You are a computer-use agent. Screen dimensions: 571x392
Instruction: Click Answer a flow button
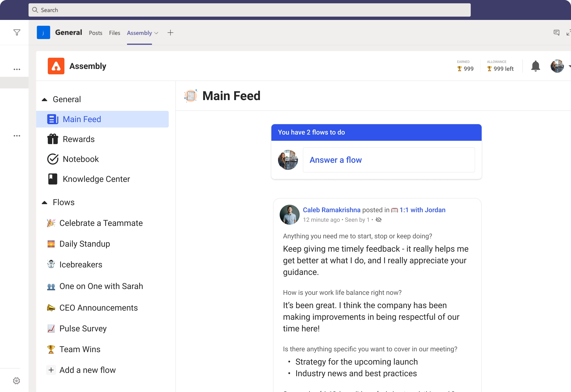[x=336, y=160]
